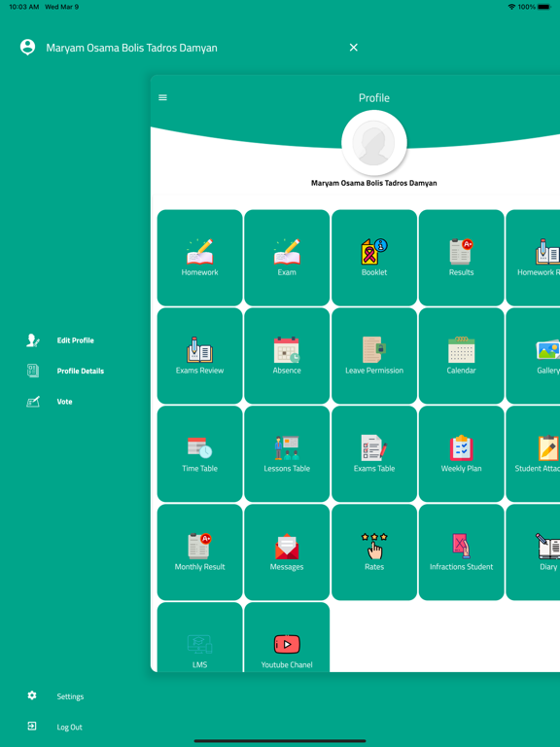Tap the Settings gear icon
Image resolution: width=560 pixels, height=747 pixels.
[x=32, y=695]
